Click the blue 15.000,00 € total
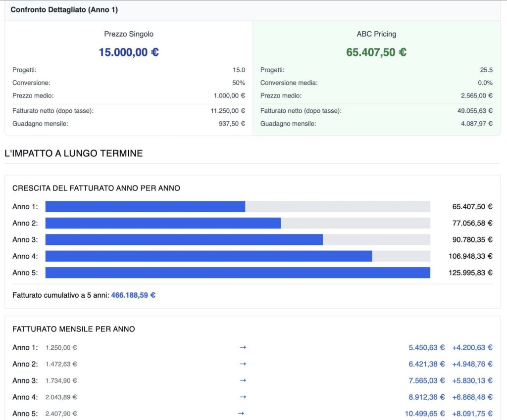This screenshot has height=420, width=507. 129,52
